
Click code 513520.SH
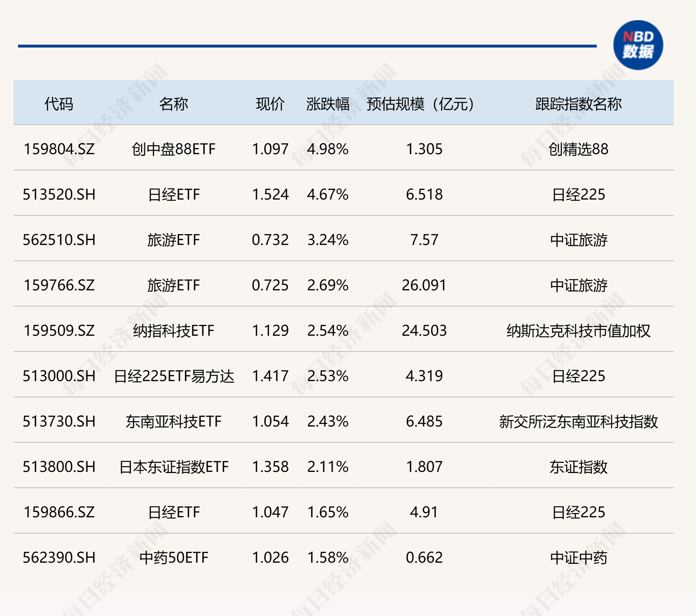(x=59, y=195)
